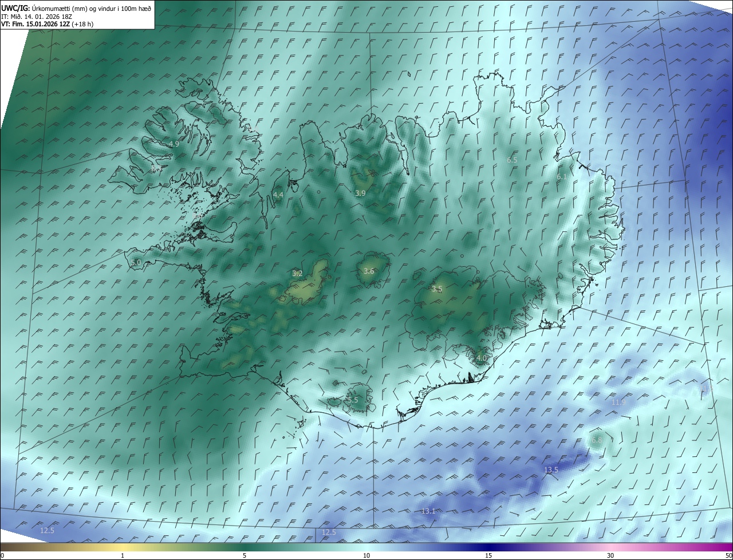Click the 13.1 precipitation value label
The height and width of the screenshot is (560, 733).
click(428, 511)
